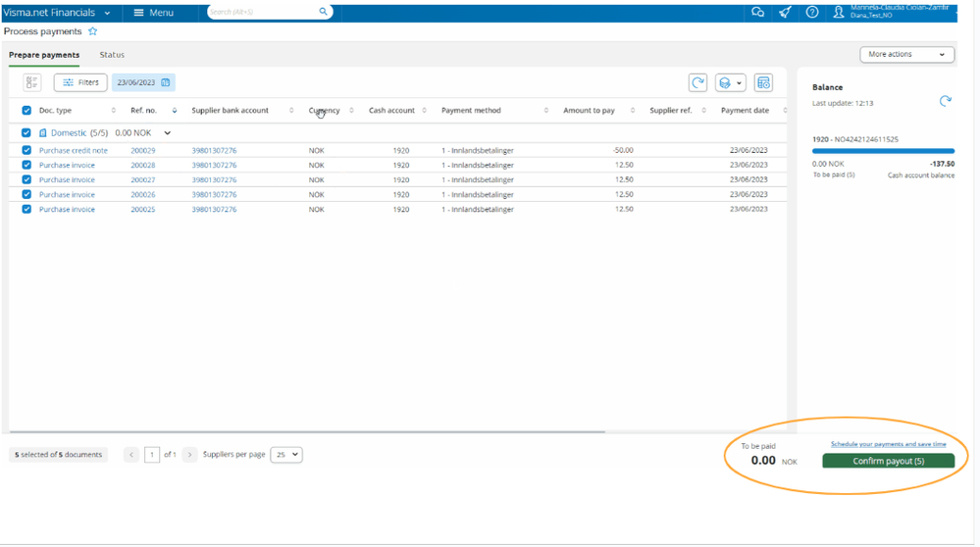Sort by Cash account arrows
The width and height of the screenshot is (980, 547).
[x=425, y=111]
